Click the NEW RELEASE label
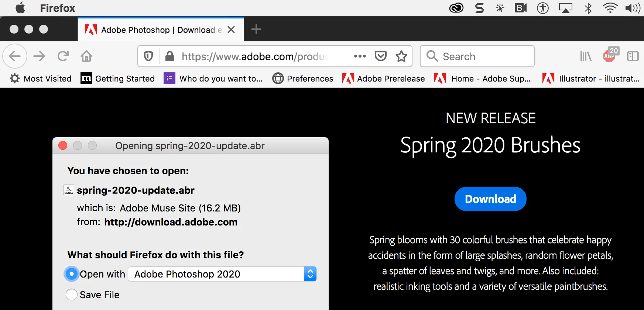 490,118
